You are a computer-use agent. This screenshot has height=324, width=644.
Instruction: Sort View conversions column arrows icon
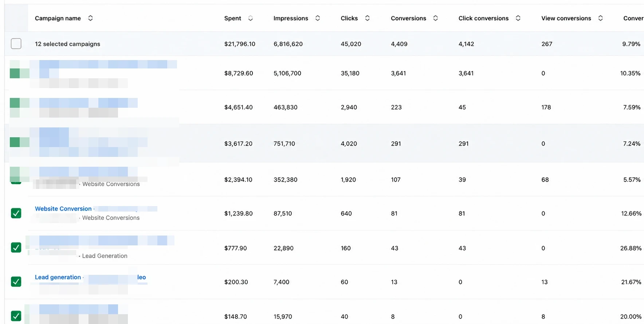pos(600,18)
